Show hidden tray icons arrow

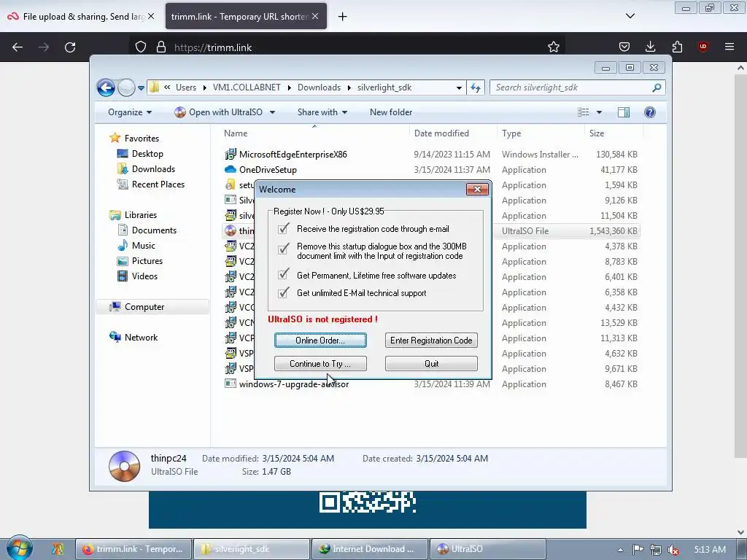[620, 550]
